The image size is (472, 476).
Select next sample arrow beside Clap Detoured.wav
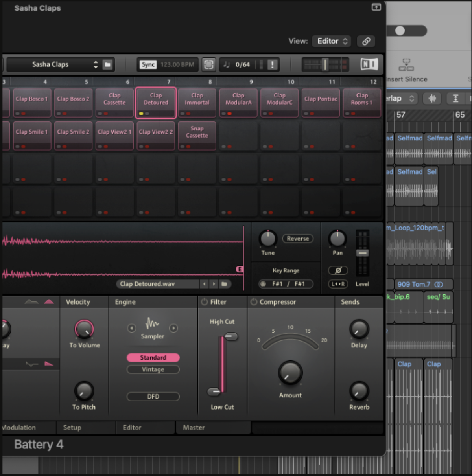click(214, 284)
